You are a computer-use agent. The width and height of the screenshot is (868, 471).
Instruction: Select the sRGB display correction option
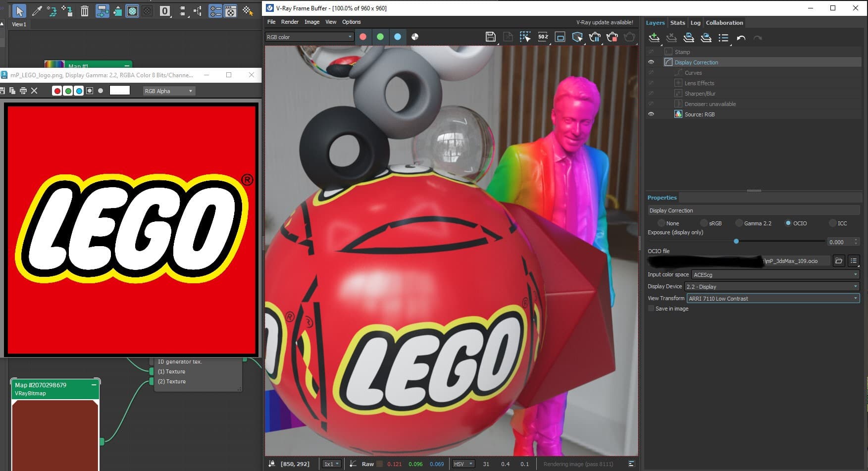(x=704, y=223)
